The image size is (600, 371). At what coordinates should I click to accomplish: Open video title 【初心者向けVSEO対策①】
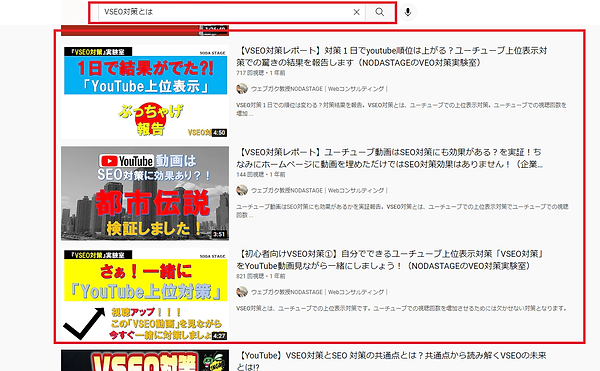390,260
